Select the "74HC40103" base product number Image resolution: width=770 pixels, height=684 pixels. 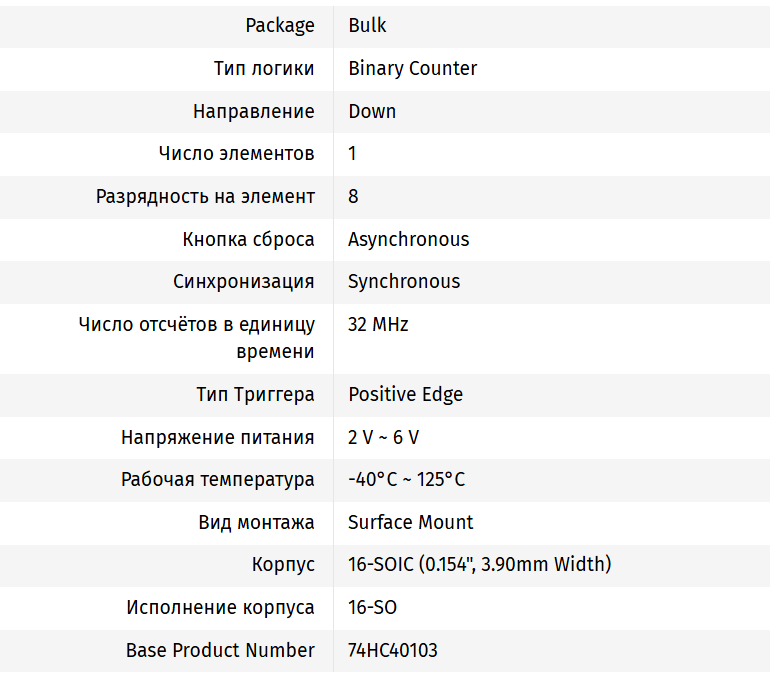(x=392, y=650)
